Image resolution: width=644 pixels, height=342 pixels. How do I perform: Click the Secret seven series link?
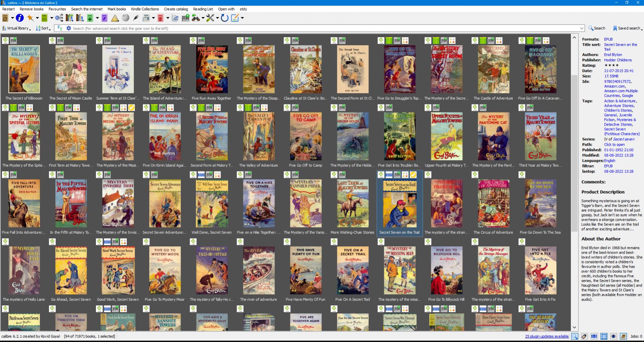[624, 139]
